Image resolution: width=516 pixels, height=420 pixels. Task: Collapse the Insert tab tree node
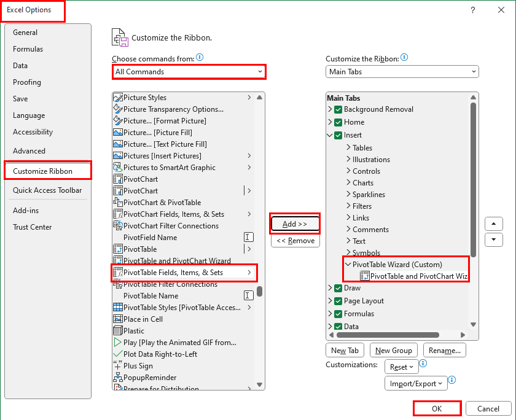point(330,135)
